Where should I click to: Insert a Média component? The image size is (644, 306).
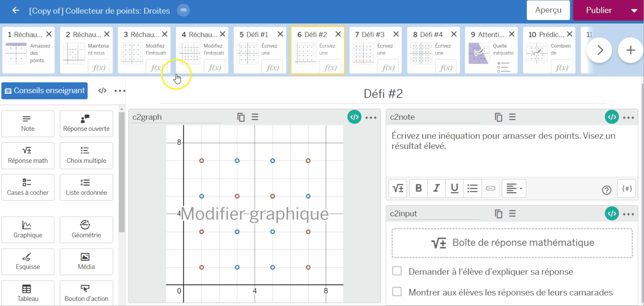[86, 261]
